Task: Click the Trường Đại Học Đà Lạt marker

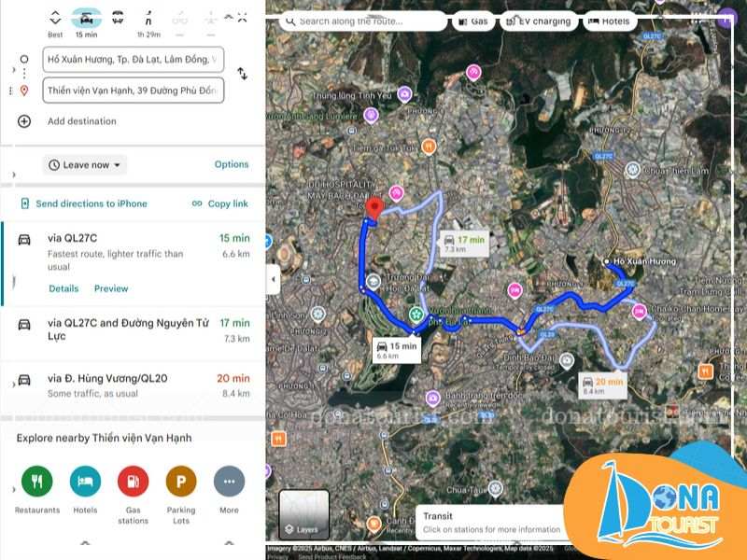Action: pos(374,282)
